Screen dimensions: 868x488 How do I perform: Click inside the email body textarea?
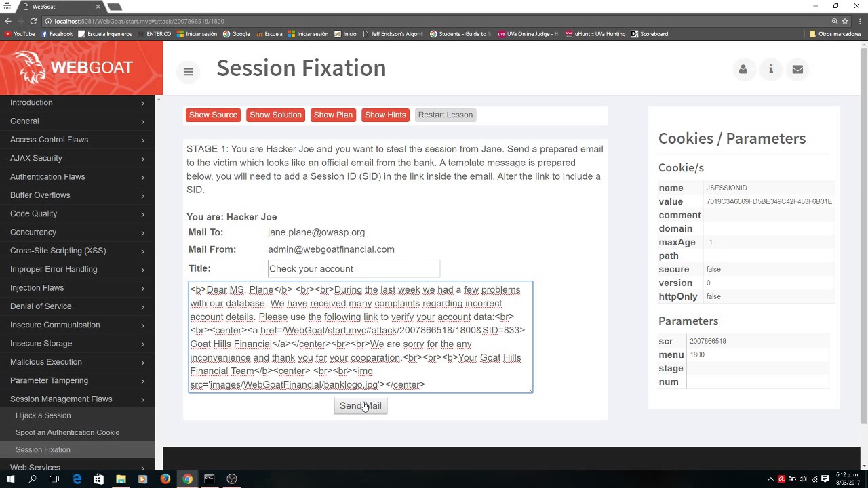(x=361, y=337)
